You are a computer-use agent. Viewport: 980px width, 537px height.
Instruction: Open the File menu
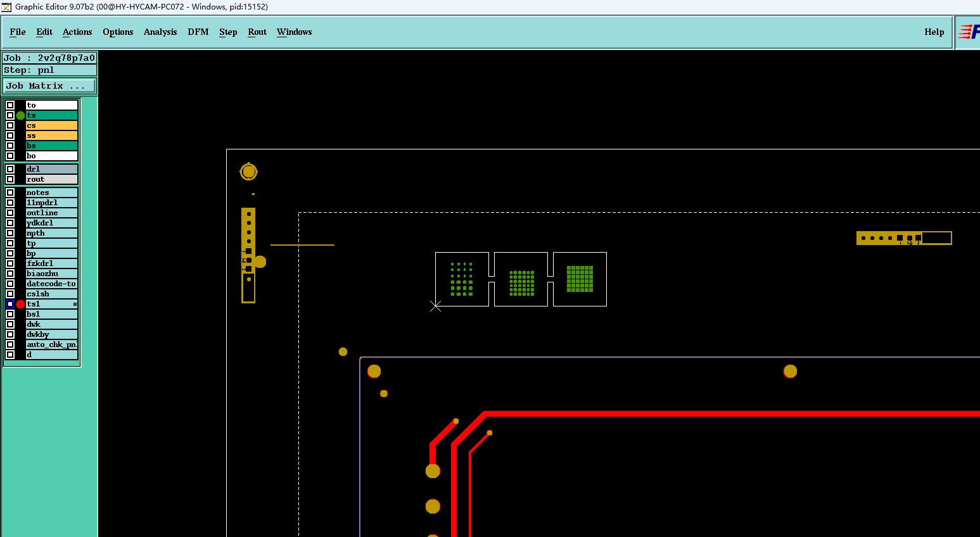(x=18, y=32)
